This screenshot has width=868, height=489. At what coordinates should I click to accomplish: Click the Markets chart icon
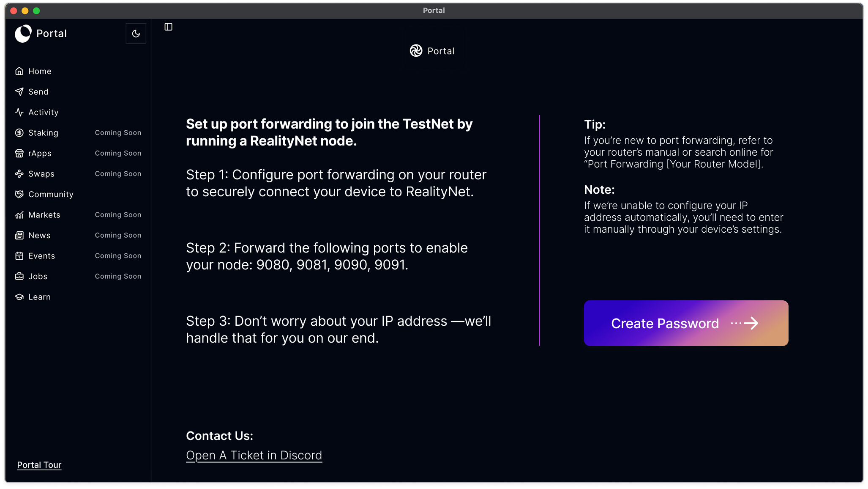tap(19, 215)
